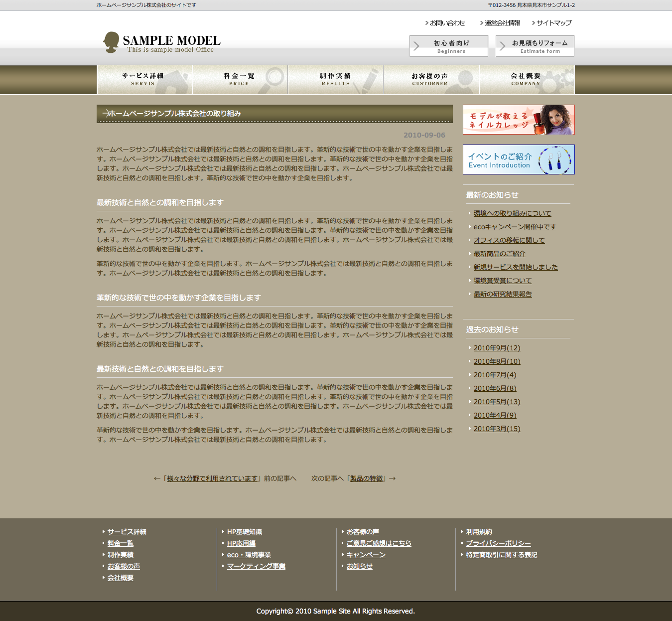Click the HP基礎知識 footer link
This screenshot has height=621, width=672.
point(245,532)
